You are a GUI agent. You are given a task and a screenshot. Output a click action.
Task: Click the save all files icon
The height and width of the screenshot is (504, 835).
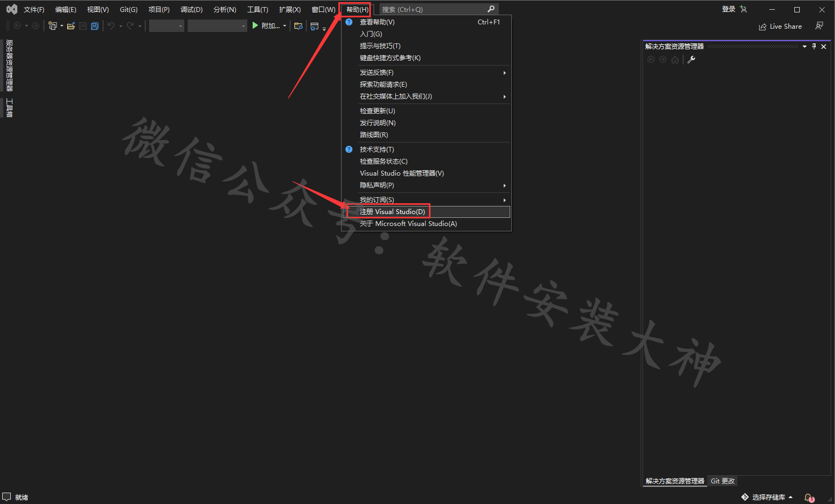[x=94, y=25]
